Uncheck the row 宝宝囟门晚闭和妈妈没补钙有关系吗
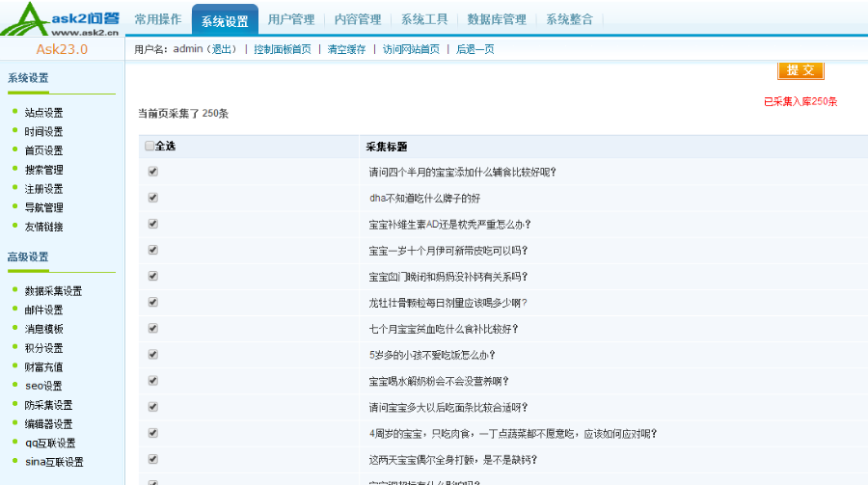The width and height of the screenshot is (868, 485). [153, 276]
